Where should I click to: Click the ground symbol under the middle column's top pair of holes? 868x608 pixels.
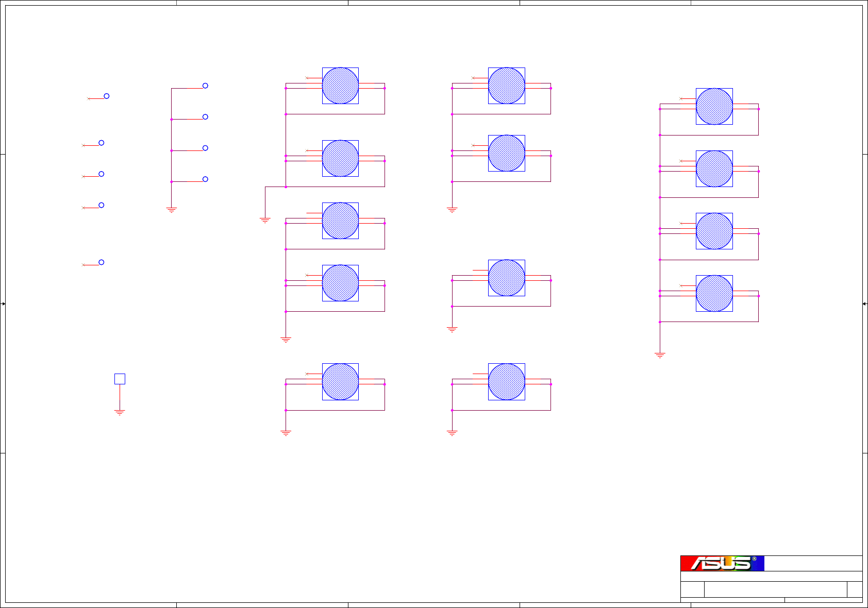452,210
